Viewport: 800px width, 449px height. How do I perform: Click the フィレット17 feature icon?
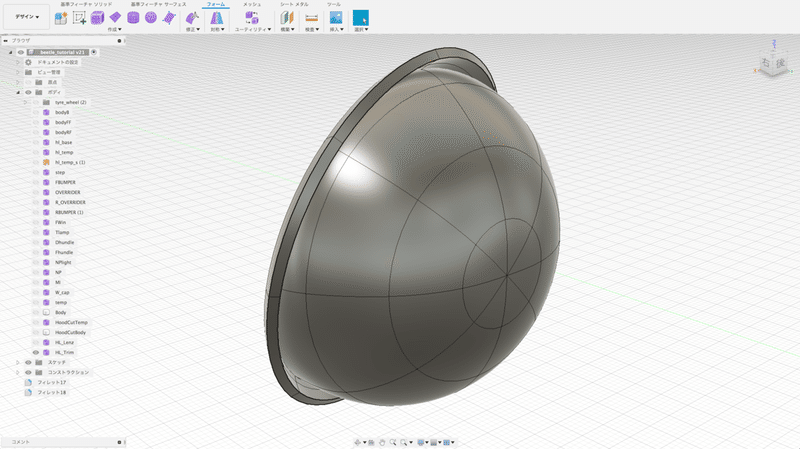29,382
